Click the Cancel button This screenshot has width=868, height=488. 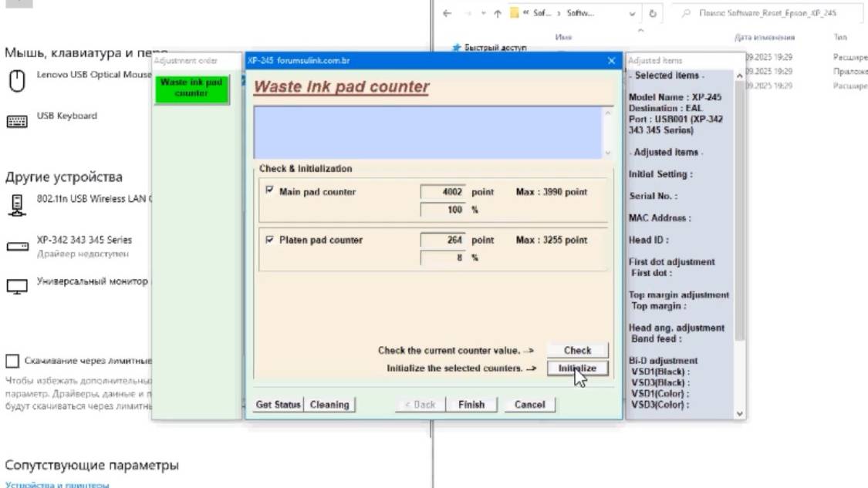(x=530, y=405)
